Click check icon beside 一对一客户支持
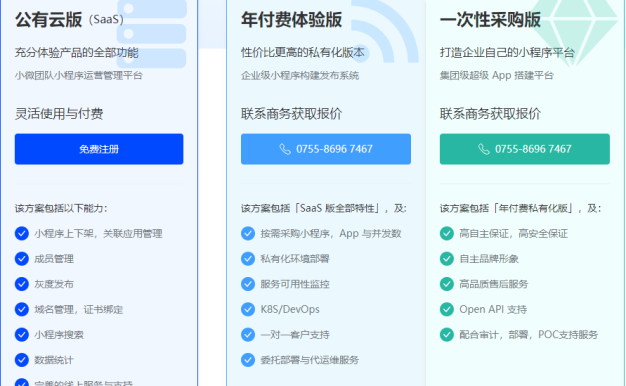The width and height of the screenshot is (626, 386). (x=248, y=335)
